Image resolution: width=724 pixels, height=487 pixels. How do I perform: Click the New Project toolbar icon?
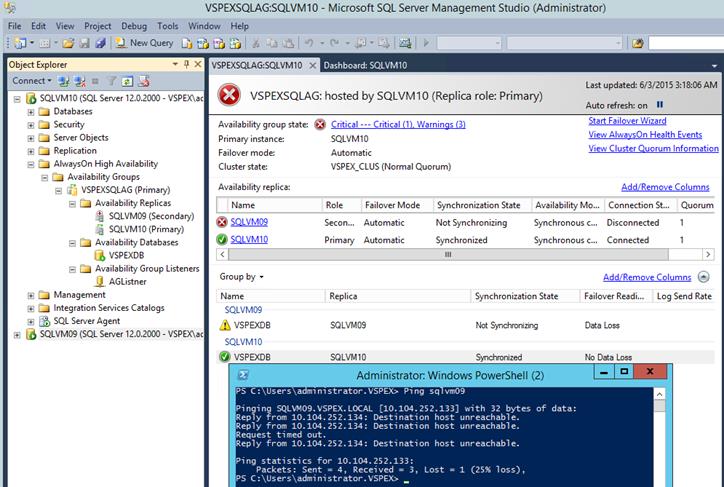(x=20, y=43)
